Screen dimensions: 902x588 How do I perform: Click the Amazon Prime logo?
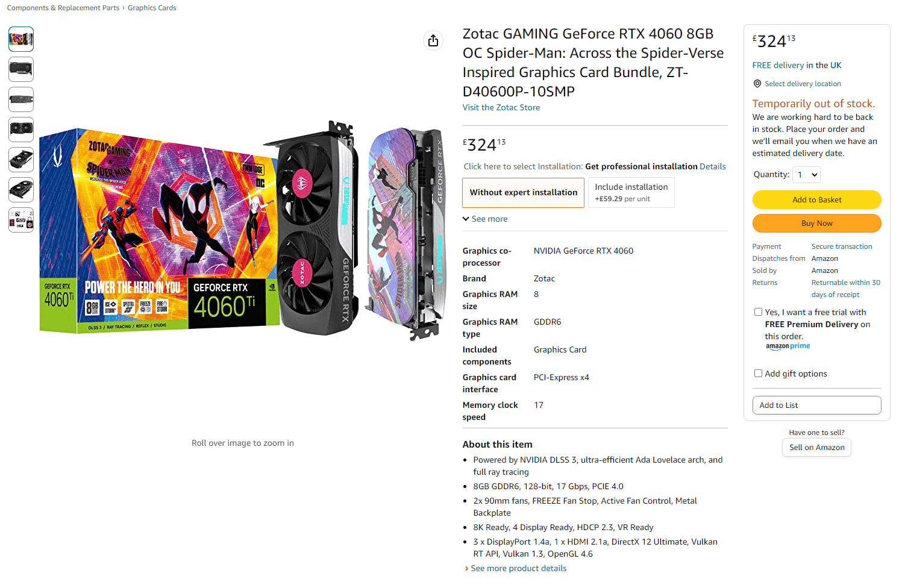tap(788, 346)
